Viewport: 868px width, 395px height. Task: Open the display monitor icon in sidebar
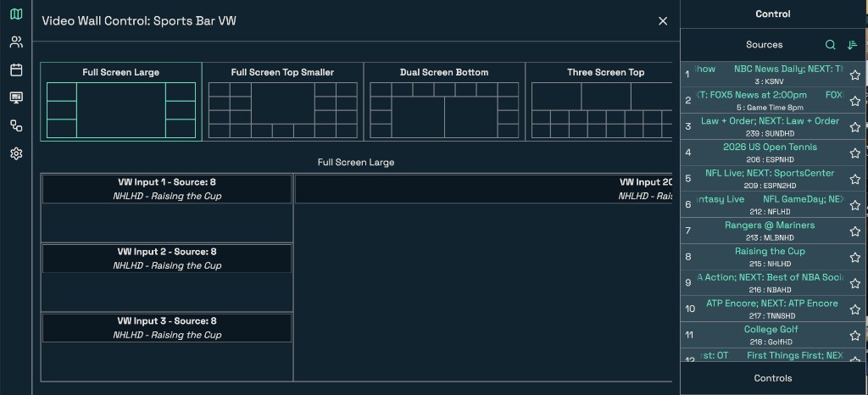tap(16, 98)
